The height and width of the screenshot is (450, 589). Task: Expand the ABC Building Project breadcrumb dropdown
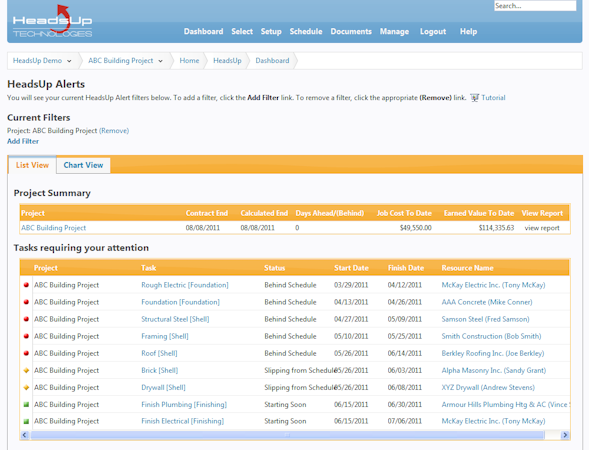point(160,61)
